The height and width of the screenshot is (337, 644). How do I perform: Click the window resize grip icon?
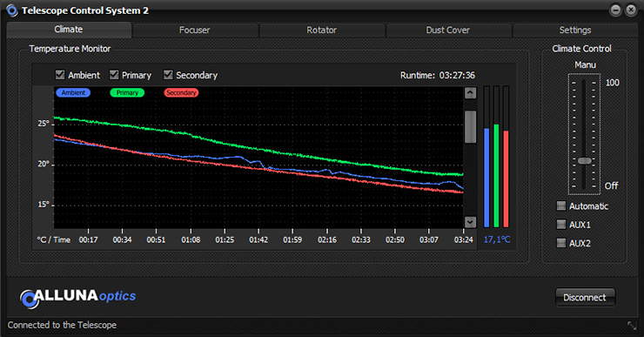632,326
